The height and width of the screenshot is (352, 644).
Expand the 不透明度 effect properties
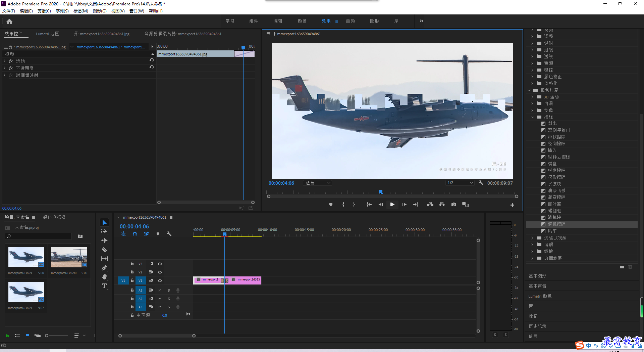tap(5, 68)
